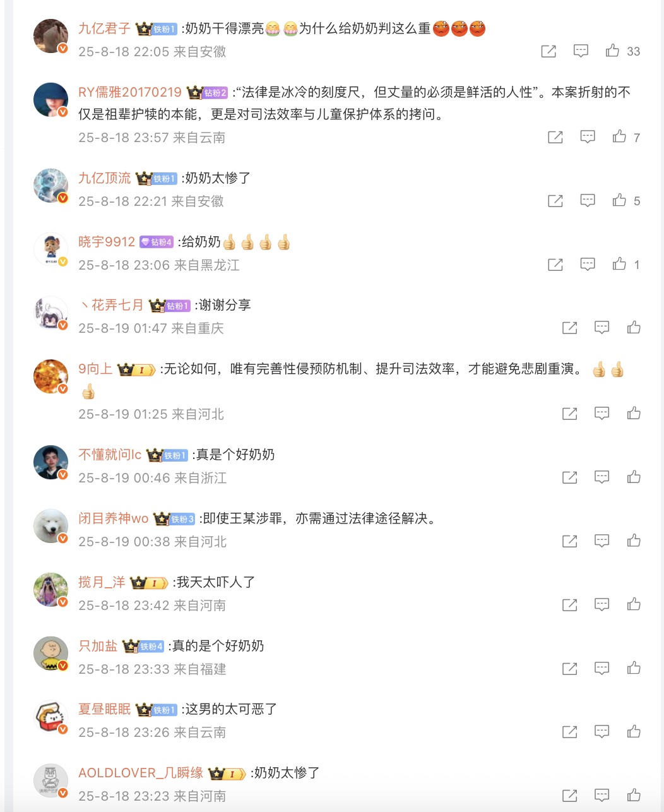Share the comment by 夏昼眠眠

point(569,732)
